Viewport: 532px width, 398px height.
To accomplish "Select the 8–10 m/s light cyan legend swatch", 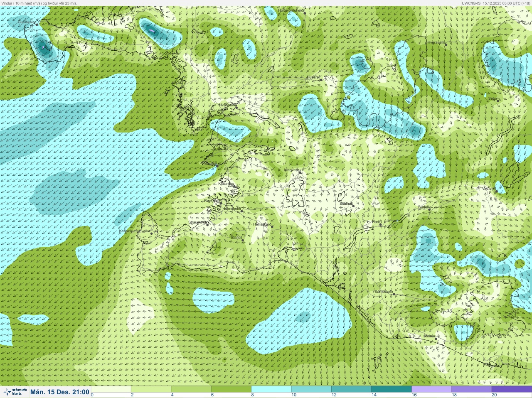I will [271, 389].
